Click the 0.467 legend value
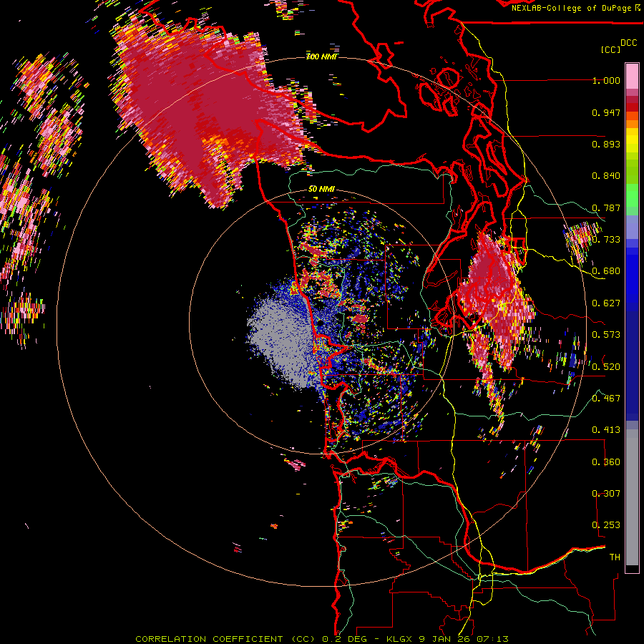This screenshot has height=644, width=644. [x=606, y=399]
